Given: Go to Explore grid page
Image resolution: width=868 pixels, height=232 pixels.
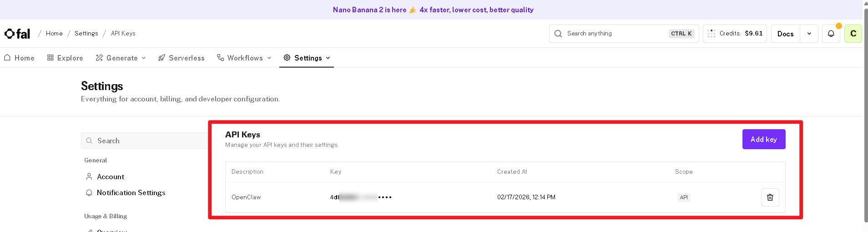Looking at the screenshot, I should pos(65,58).
